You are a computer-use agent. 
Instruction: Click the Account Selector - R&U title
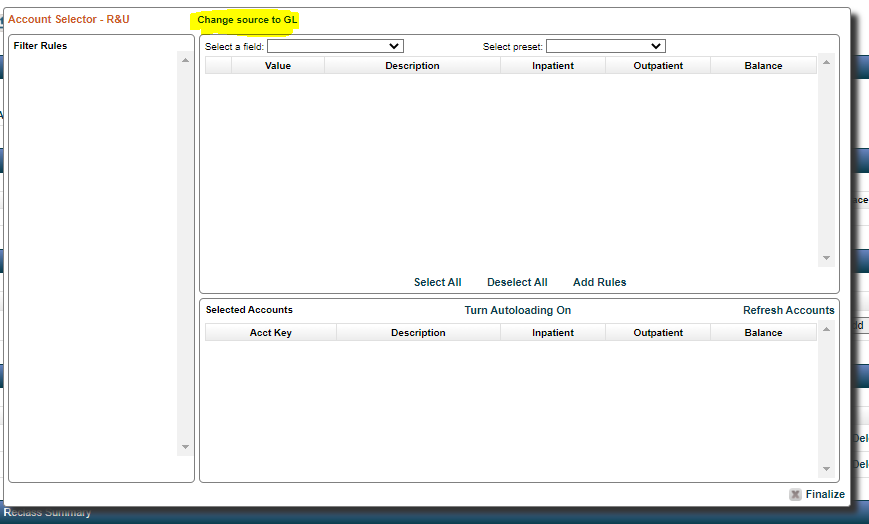click(69, 19)
